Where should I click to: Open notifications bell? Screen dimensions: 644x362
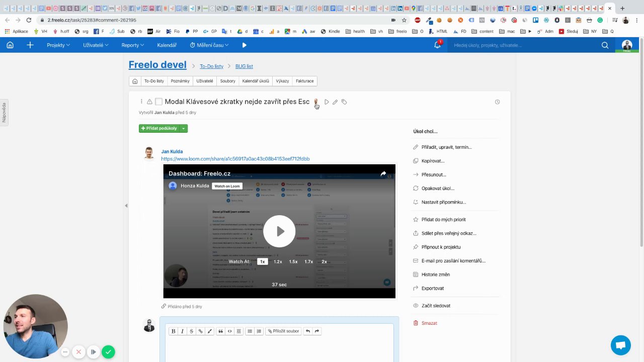pyautogui.click(x=437, y=45)
